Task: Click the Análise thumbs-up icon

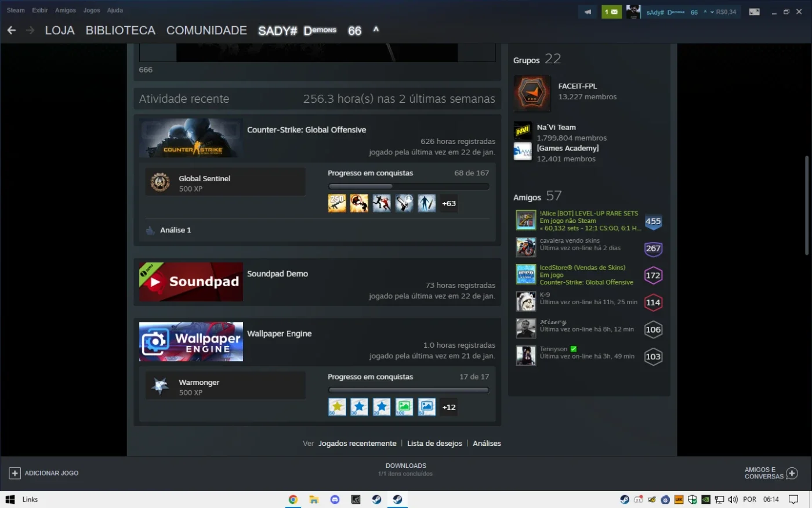Action: (x=151, y=230)
